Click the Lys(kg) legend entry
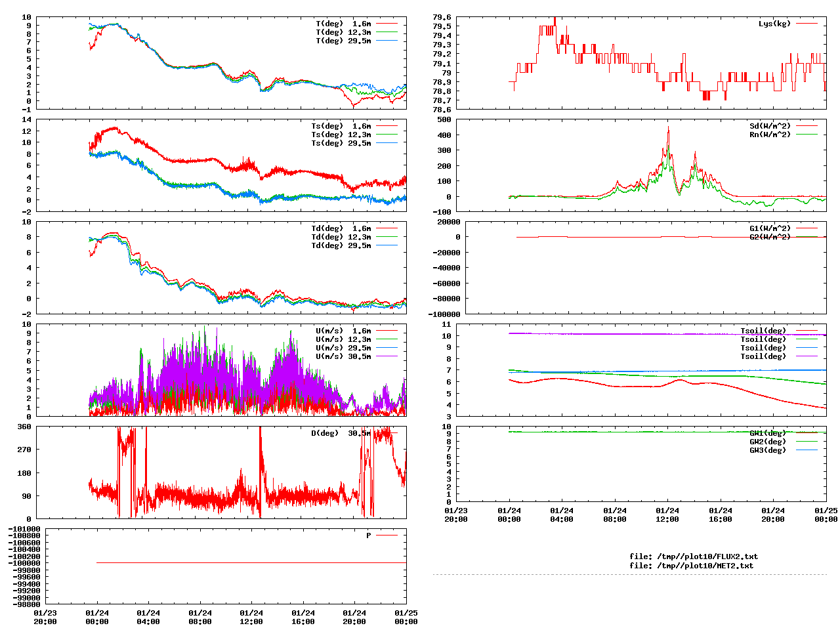Image resolution: width=840 pixels, height=630 pixels. [774, 24]
